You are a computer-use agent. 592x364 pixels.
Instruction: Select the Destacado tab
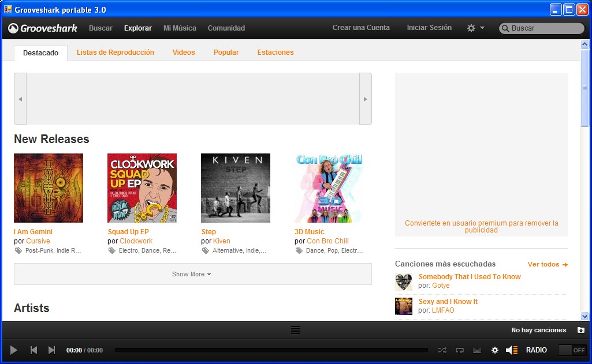(41, 53)
